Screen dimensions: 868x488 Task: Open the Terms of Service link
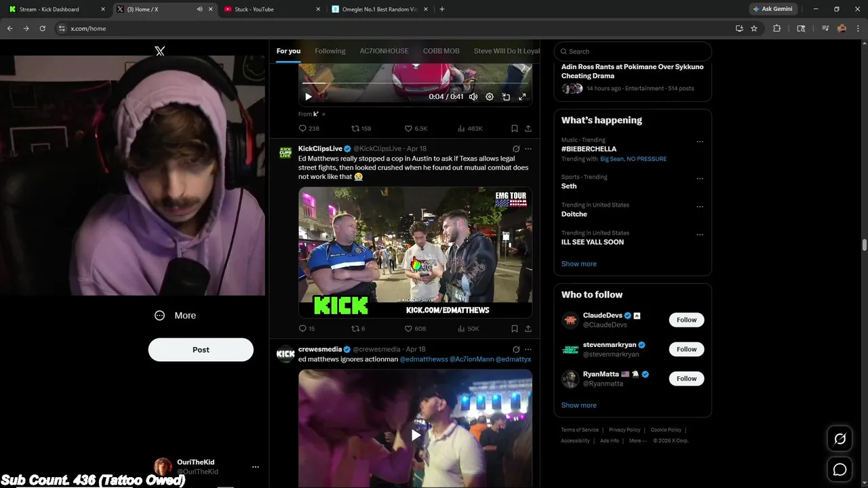pos(580,430)
